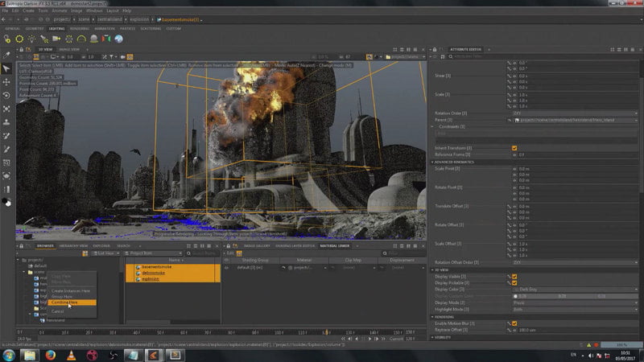Switch to the Image View tab

(x=69, y=50)
